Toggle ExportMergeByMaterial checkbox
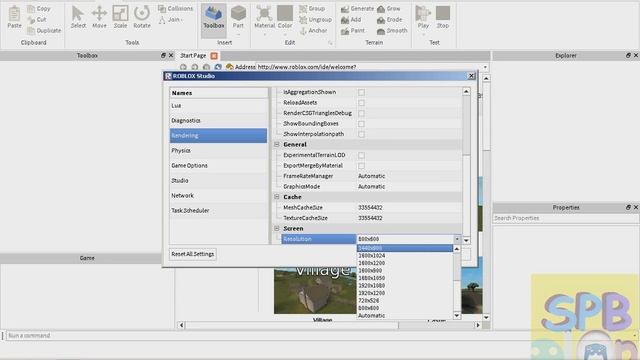The image size is (640, 360). 361,166
